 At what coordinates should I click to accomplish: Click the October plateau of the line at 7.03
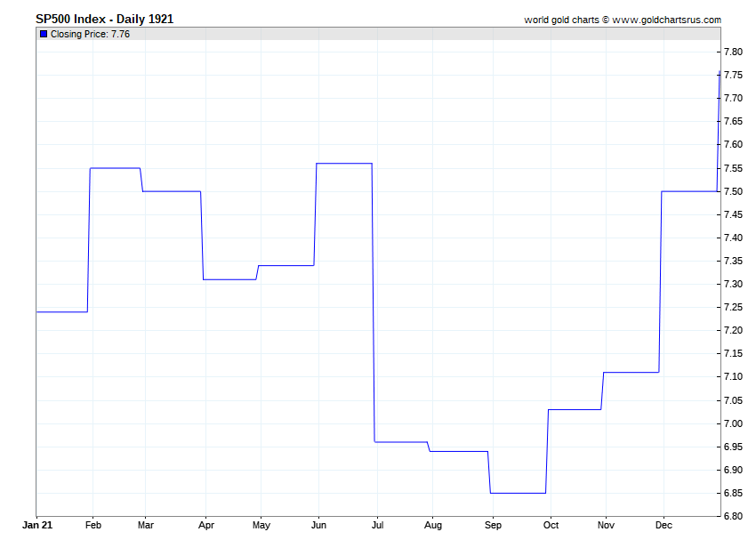click(x=575, y=409)
